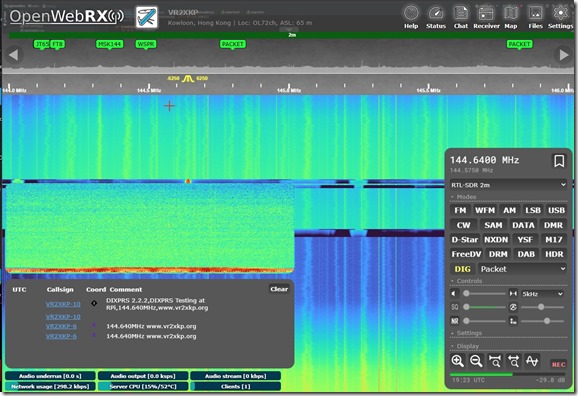The width and height of the screenshot is (578, 396).
Task: Select USB mode
Action: click(556, 210)
